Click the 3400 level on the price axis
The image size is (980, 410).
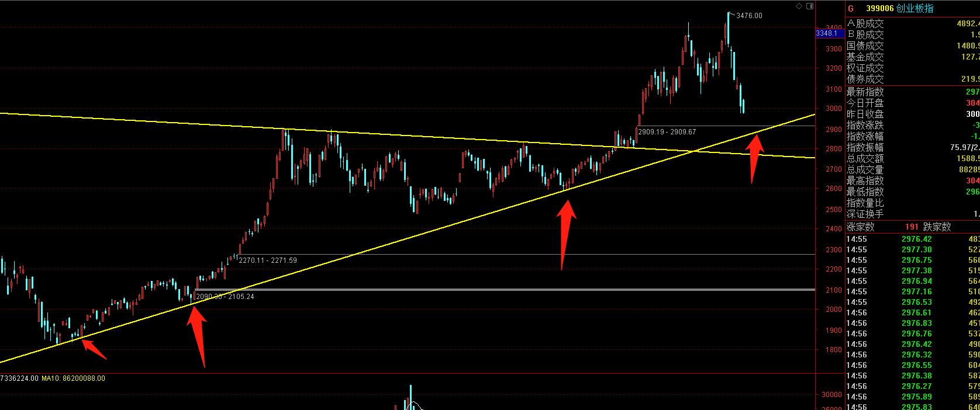(834, 27)
